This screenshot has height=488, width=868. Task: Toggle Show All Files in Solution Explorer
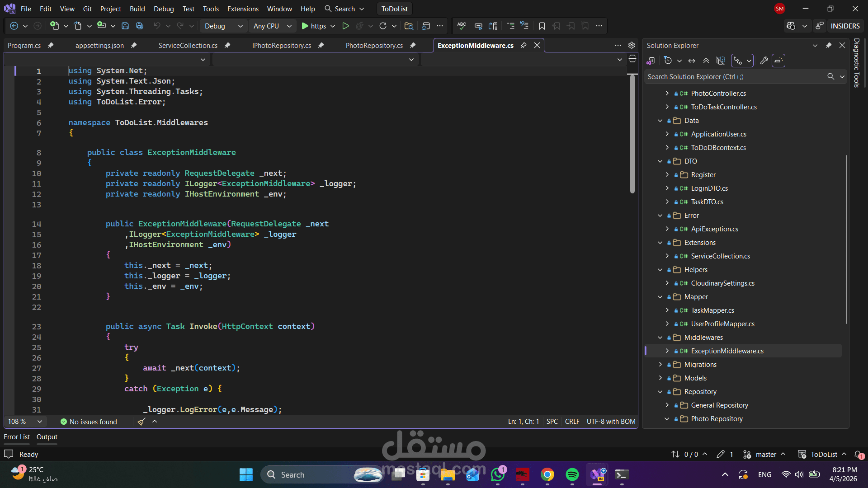[721, 61]
